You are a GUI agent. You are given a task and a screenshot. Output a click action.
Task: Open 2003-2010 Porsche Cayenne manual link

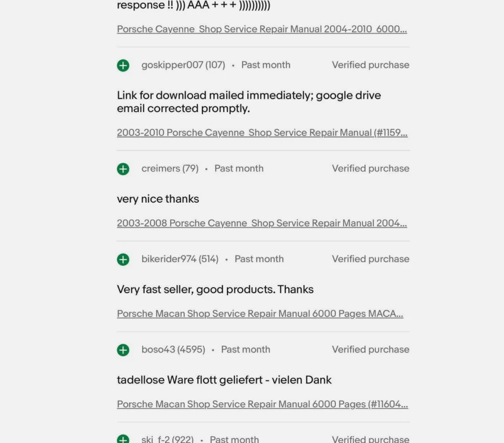point(262,133)
